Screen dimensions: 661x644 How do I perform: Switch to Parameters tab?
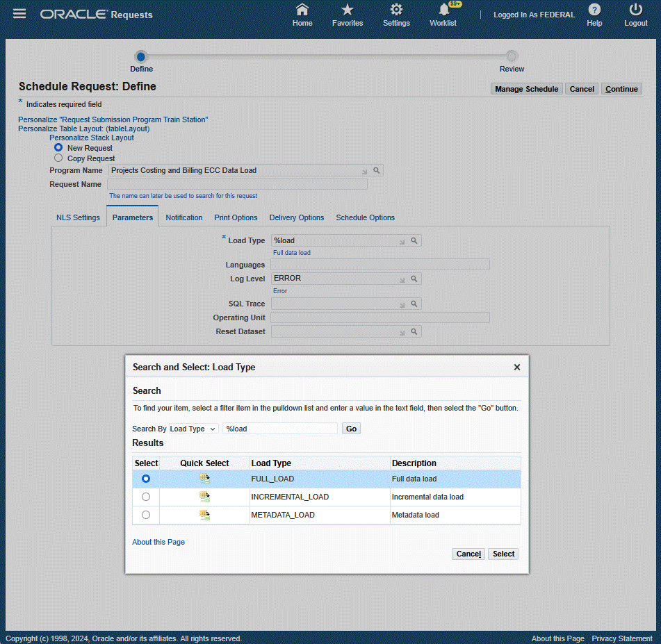132,217
